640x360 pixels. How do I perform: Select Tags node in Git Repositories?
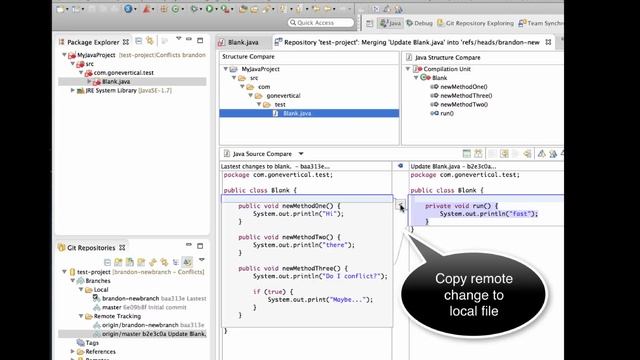click(92, 343)
